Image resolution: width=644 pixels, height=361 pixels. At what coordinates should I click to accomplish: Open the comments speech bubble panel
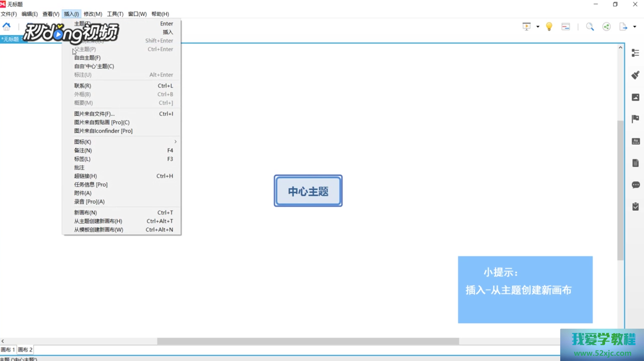pyautogui.click(x=635, y=185)
